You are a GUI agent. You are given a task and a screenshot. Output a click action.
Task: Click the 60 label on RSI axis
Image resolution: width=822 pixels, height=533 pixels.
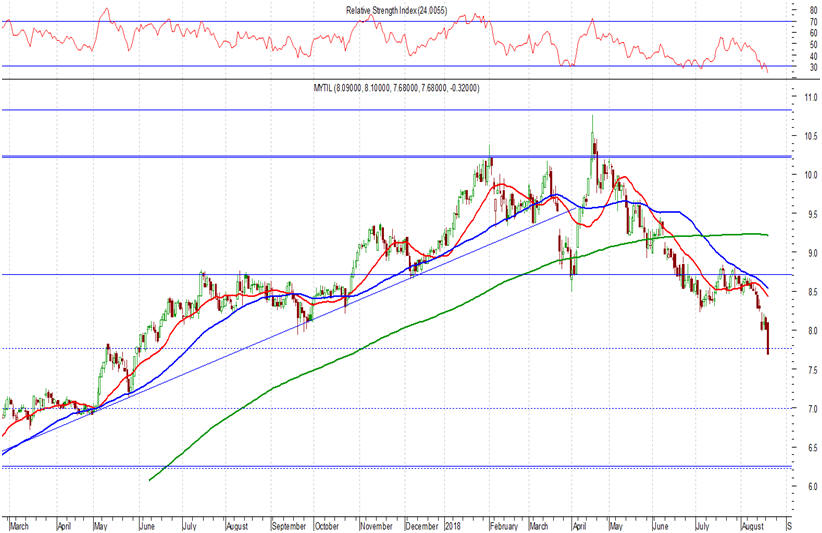tap(814, 33)
